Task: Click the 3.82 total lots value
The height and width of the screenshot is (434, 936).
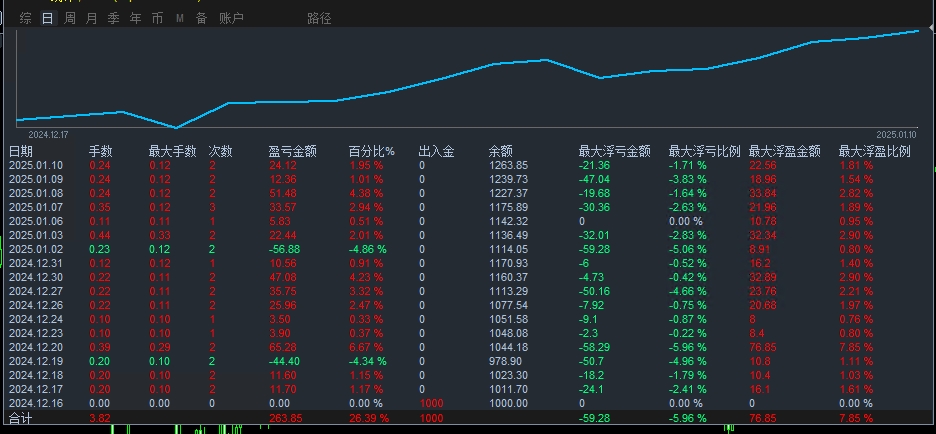Action: pos(100,418)
